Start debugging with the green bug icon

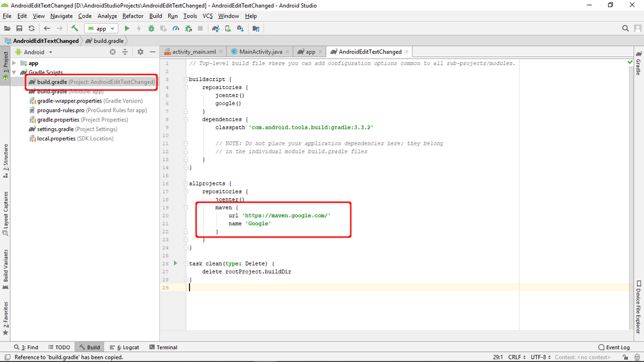click(151, 28)
